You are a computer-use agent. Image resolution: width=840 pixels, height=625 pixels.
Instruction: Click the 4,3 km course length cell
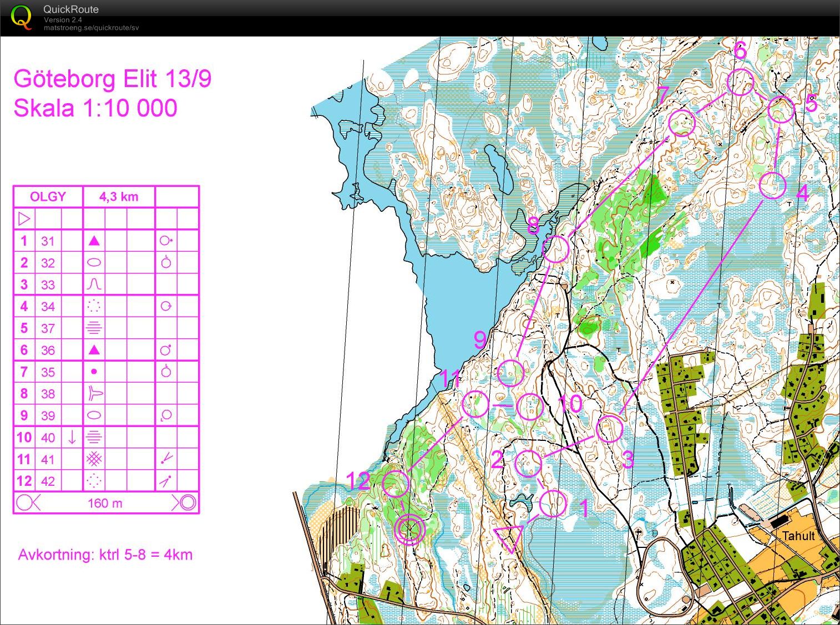click(119, 197)
